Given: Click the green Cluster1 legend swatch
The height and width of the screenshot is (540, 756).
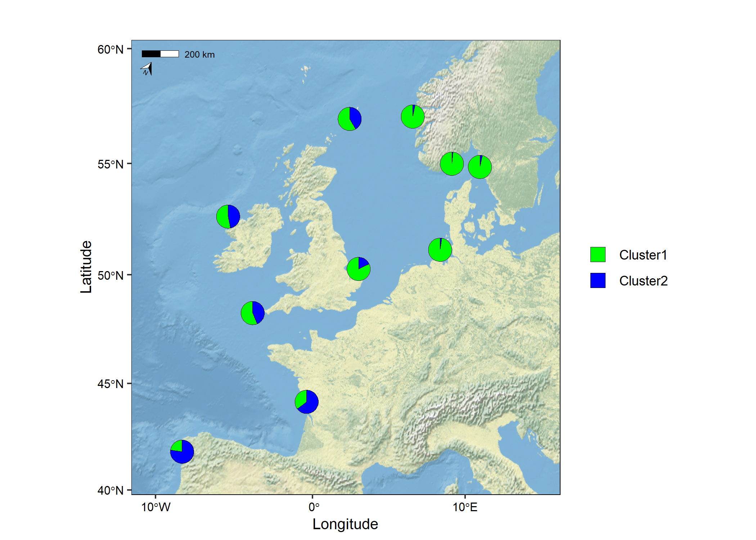Looking at the screenshot, I should coord(598,255).
